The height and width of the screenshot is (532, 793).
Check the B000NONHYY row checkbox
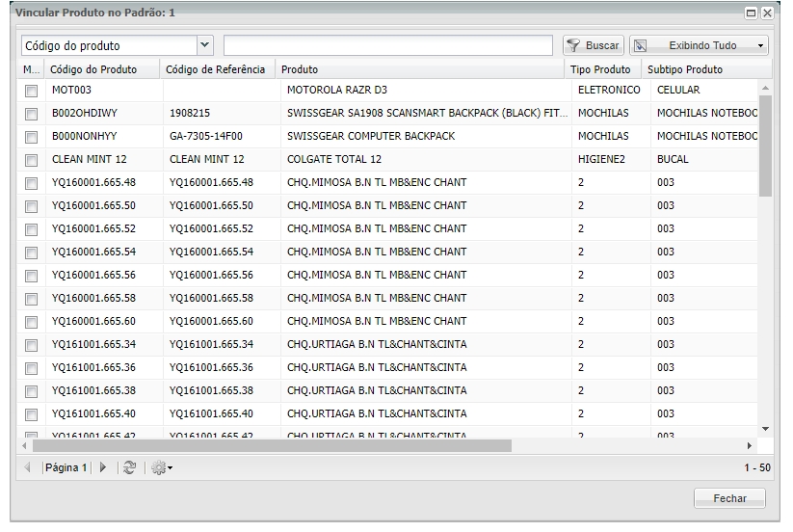pos(32,137)
